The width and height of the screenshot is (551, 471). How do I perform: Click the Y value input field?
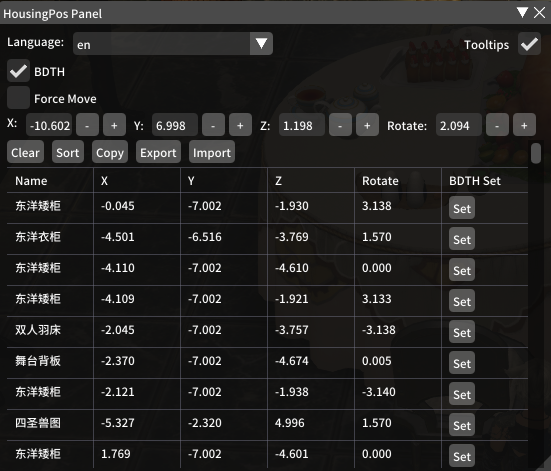tap(175, 125)
